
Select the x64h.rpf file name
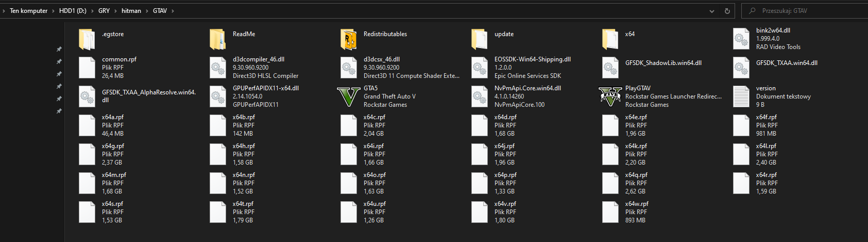pos(244,146)
